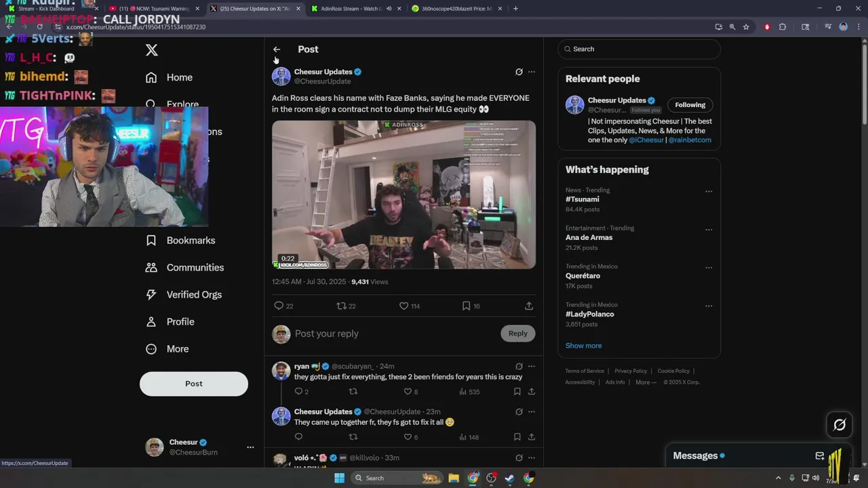Switch to NOW: Tsunami Warning tab
Image resolution: width=868 pixels, height=488 pixels.
pos(153,9)
